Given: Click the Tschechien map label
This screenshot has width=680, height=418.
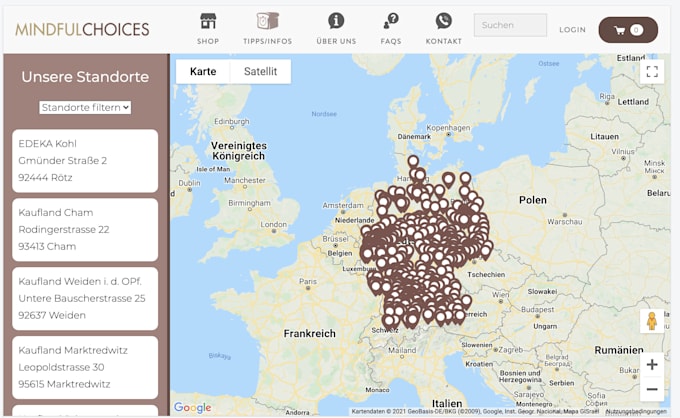Looking at the screenshot, I should (x=486, y=274).
